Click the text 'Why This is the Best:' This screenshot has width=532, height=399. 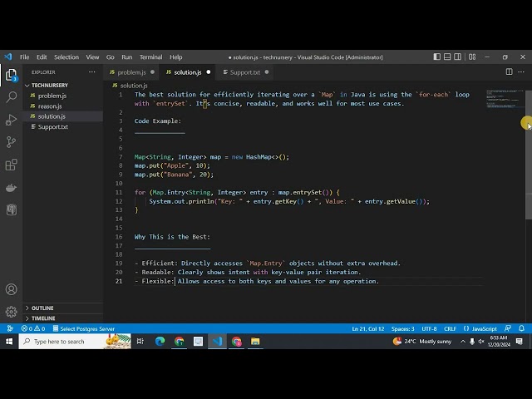[172, 237]
